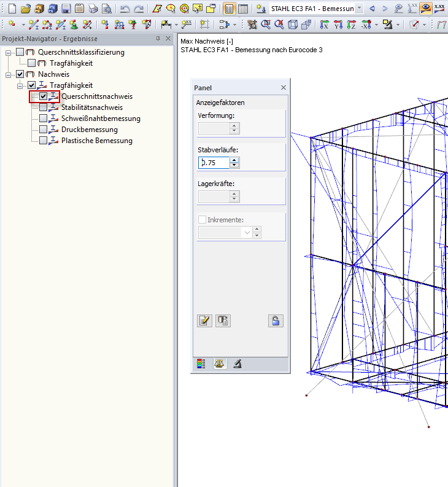
Task: Toggle the project navigator display
Action: [x=229, y=9]
